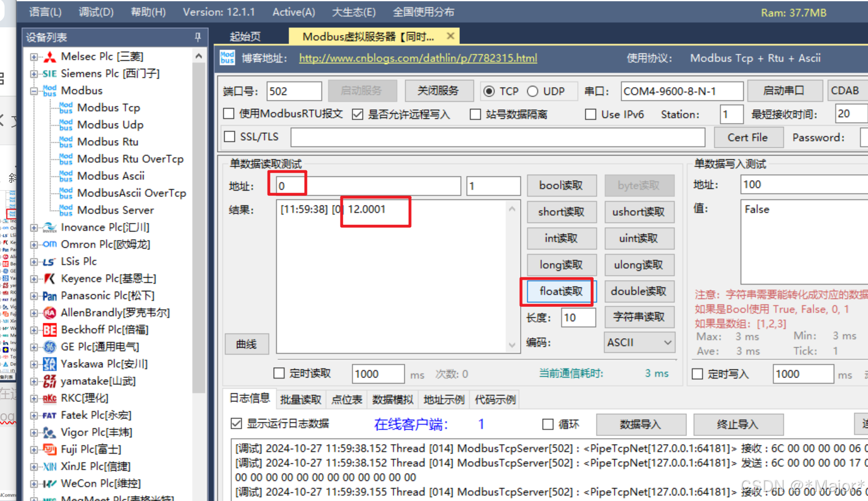Enable the 使用ModbusRTU报文 checkbox
Viewport: 868px width, 501px height.
click(x=229, y=114)
